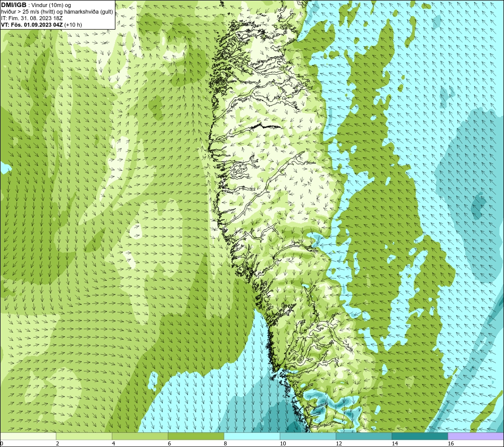504x447 pixels.
Task: Click the '14' label on the color scale
Action: tap(395, 443)
